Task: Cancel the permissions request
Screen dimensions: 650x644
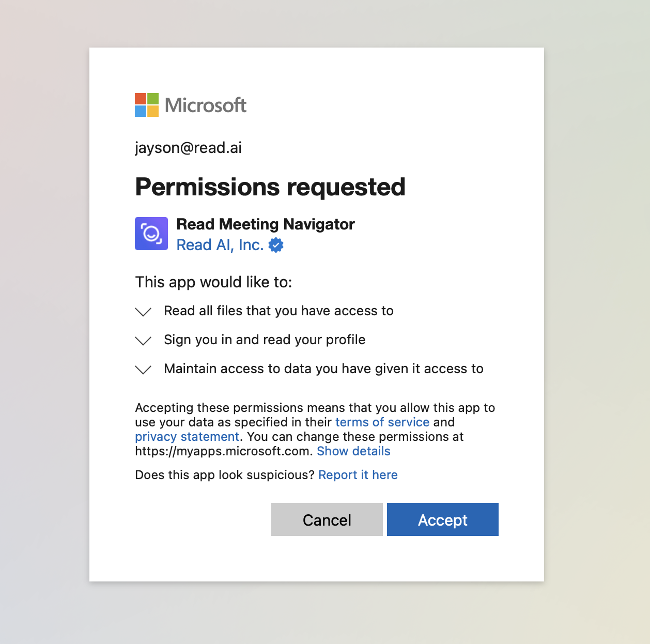Action: (x=327, y=519)
